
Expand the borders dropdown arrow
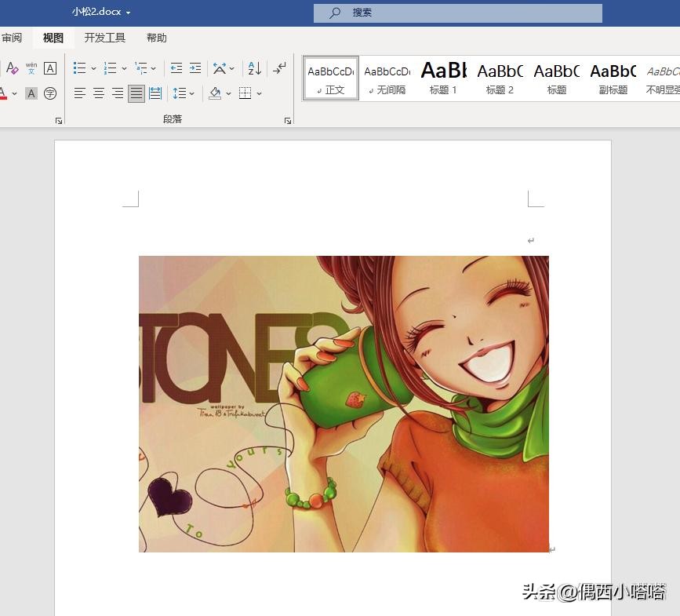259,93
